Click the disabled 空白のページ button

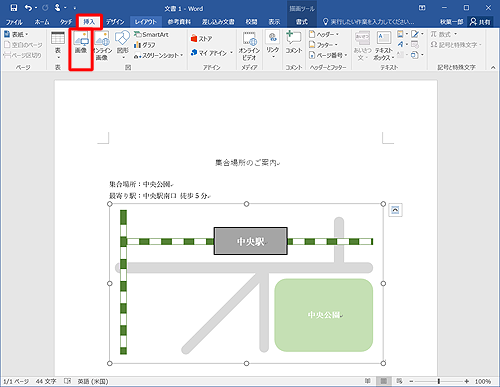tap(23, 45)
